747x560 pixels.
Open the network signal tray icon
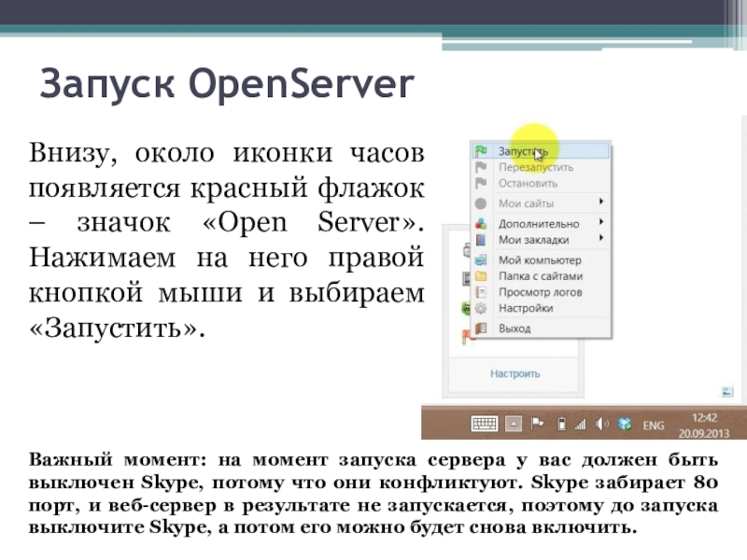(x=580, y=425)
